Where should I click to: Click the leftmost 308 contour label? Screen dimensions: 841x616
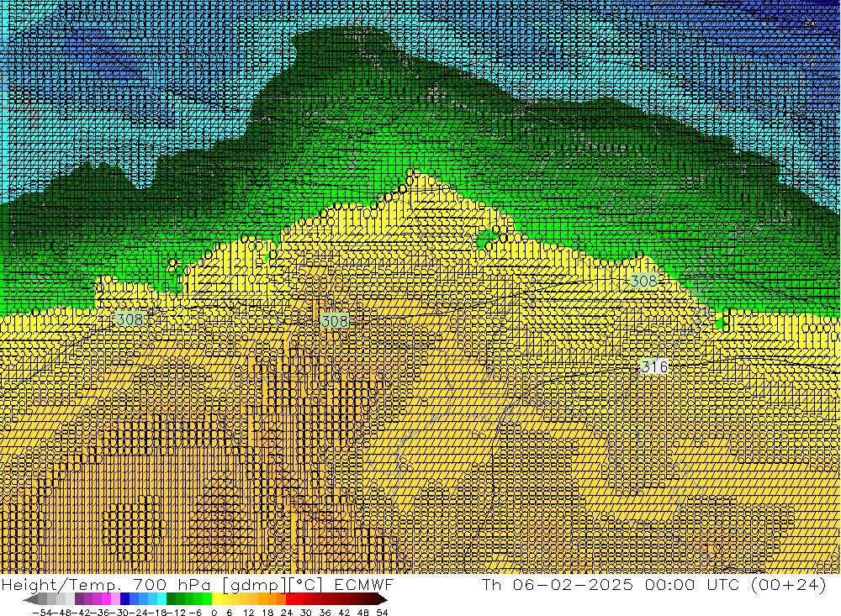[130, 320]
